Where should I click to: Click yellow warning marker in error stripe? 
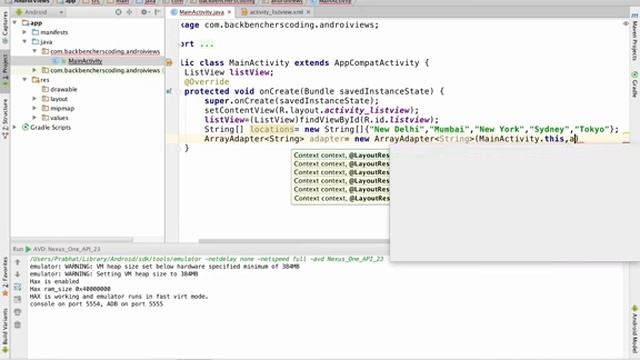point(626,133)
